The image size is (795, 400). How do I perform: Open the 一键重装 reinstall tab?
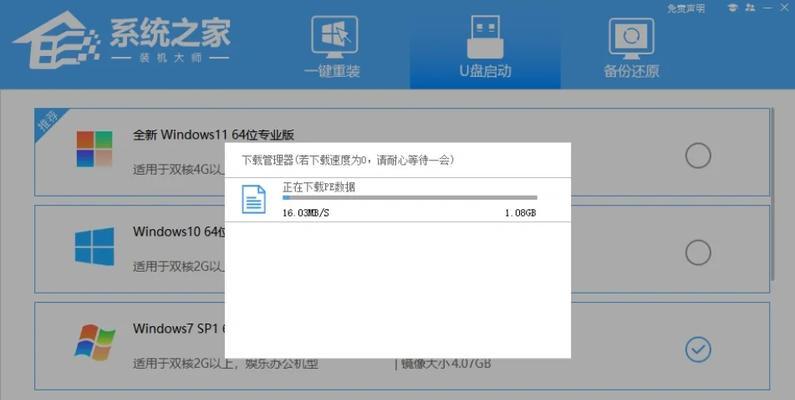click(x=332, y=46)
